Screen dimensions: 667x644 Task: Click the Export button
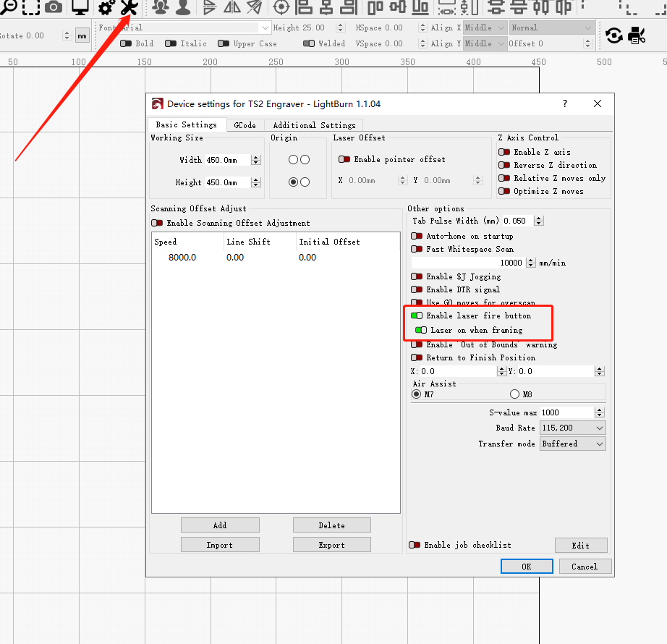point(332,545)
